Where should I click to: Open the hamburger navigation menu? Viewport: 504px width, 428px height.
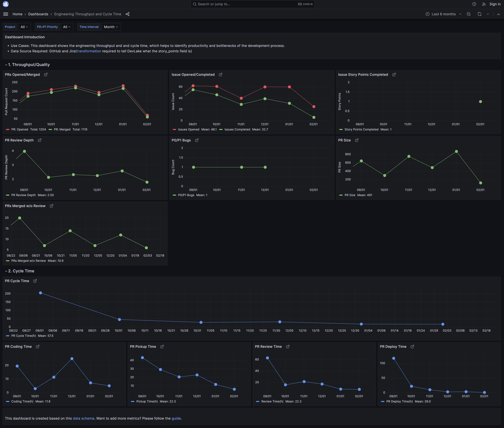(x=6, y=14)
